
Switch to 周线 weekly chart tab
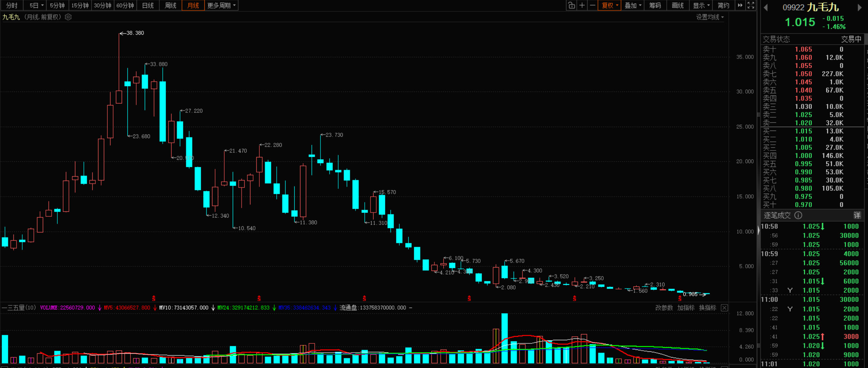tap(170, 5)
